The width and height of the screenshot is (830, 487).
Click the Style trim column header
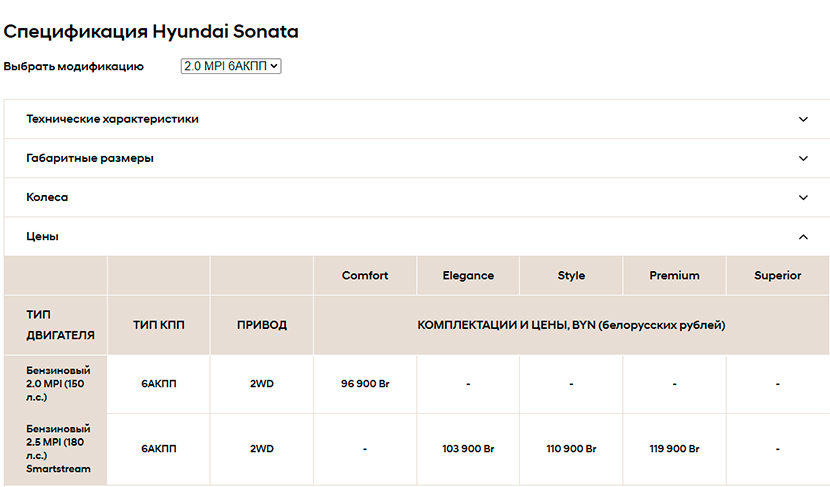pyautogui.click(x=571, y=276)
